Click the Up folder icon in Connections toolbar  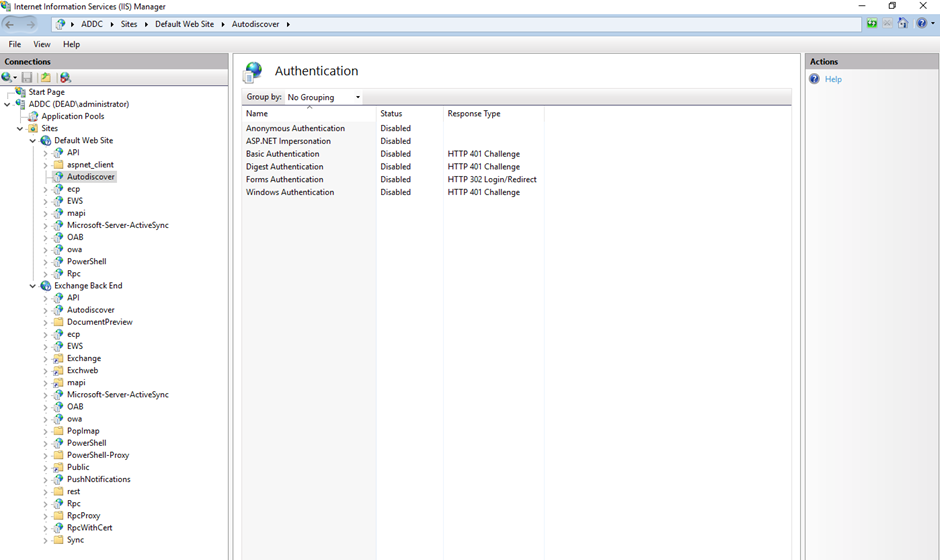point(46,77)
